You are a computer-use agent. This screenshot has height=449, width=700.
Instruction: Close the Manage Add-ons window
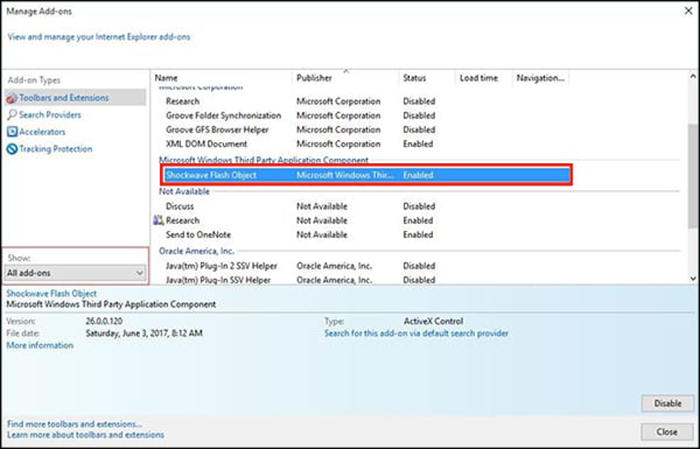pos(688,11)
